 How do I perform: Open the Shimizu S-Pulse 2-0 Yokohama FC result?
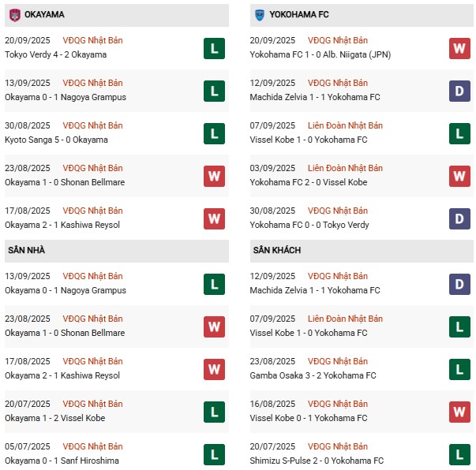317,461
